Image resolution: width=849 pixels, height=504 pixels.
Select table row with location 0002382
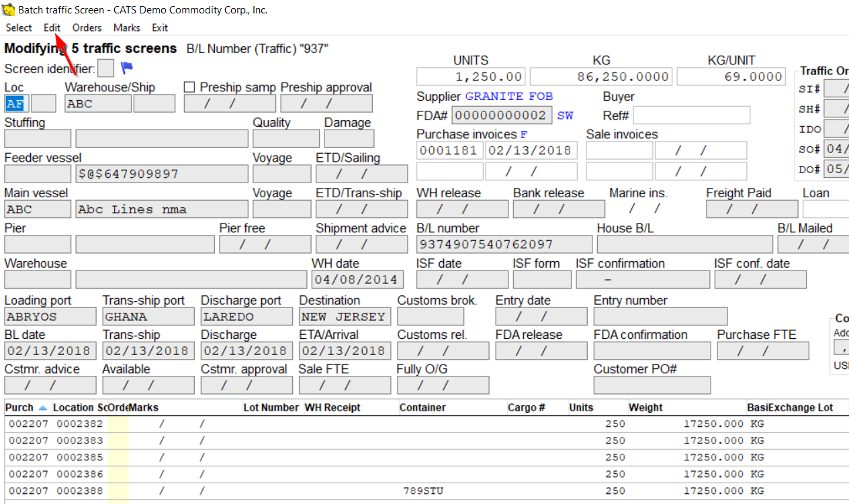point(427,424)
